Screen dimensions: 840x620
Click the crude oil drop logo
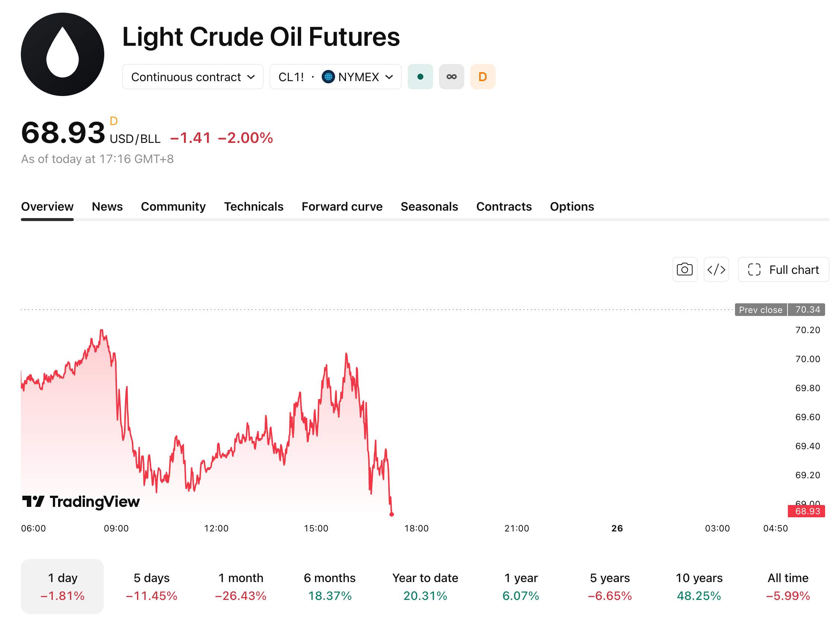[x=63, y=54]
